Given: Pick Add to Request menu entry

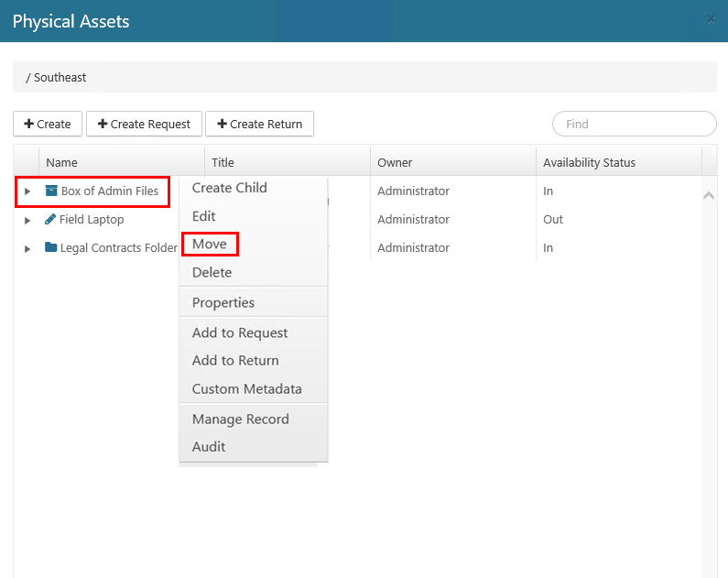Looking at the screenshot, I should (240, 333).
